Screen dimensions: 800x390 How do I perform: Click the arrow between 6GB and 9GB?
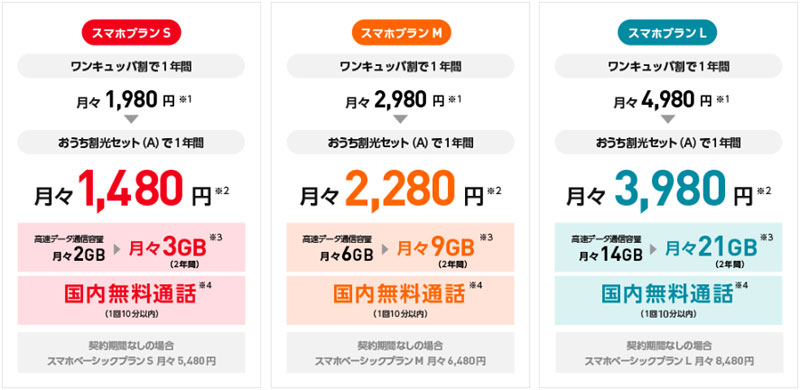point(385,250)
